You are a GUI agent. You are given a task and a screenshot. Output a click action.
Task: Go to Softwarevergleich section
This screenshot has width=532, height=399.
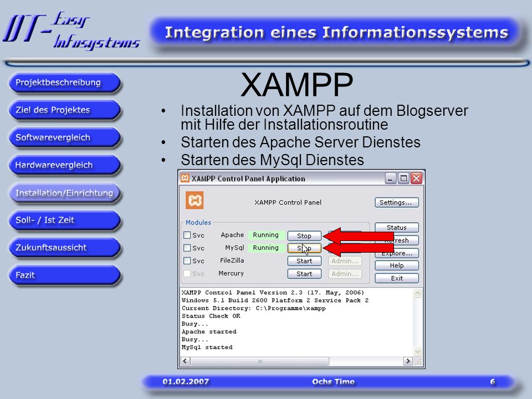point(64,137)
